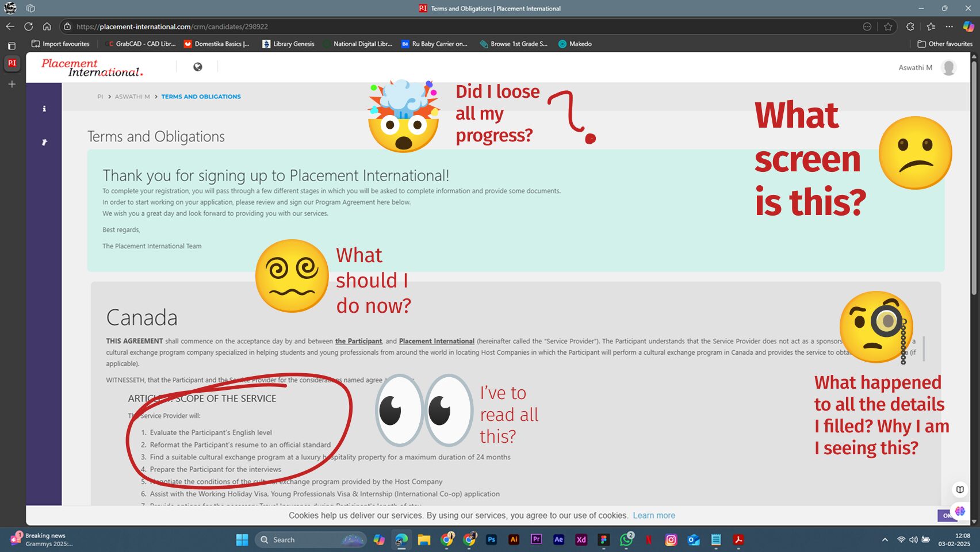The image size is (980, 552).
Task: Open the info icon in purple sidebar
Action: (x=44, y=109)
